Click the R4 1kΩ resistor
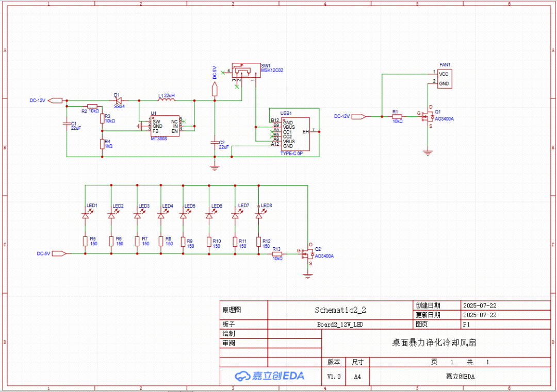The width and height of the screenshot is (557, 392). (102, 144)
